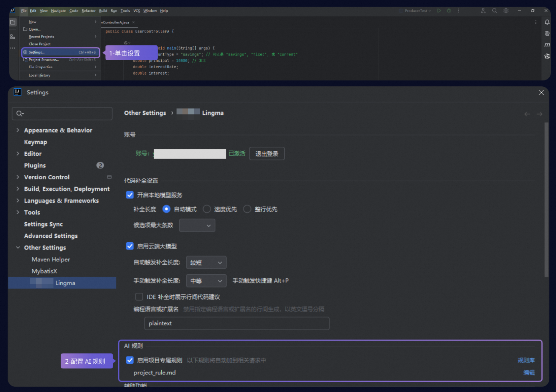Viewport: 556px width, 392px height.
Task: Click the Other Settings breadcrumb
Action: click(x=145, y=113)
